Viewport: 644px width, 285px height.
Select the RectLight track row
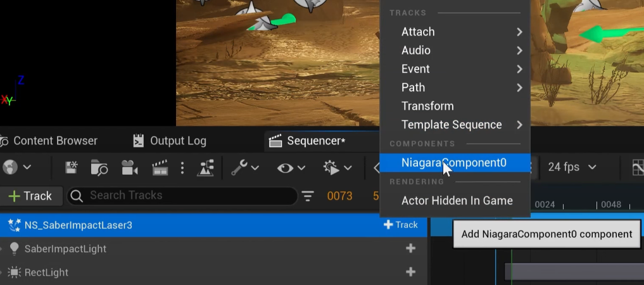(213, 272)
